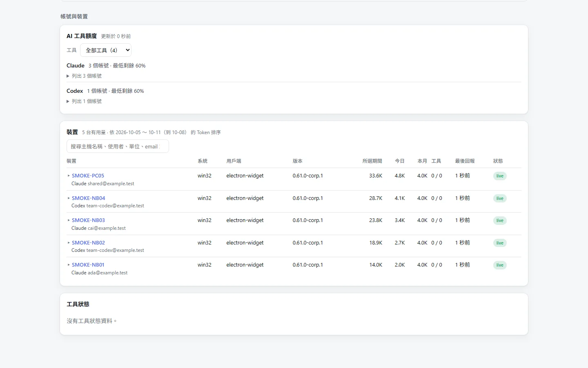Click the live status badge for SMOKE-NB03
The width and height of the screenshot is (588, 368).
pyautogui.click(x=500, y=221)
